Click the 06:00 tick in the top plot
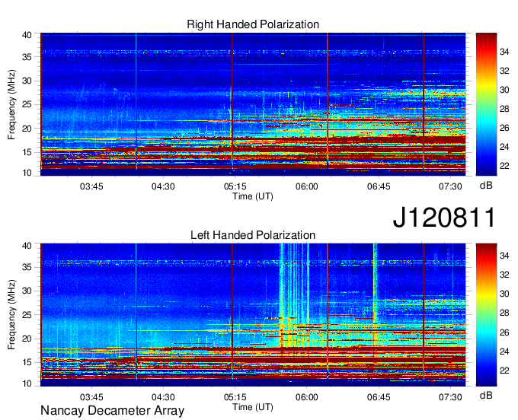 click(x=307, y=186)
